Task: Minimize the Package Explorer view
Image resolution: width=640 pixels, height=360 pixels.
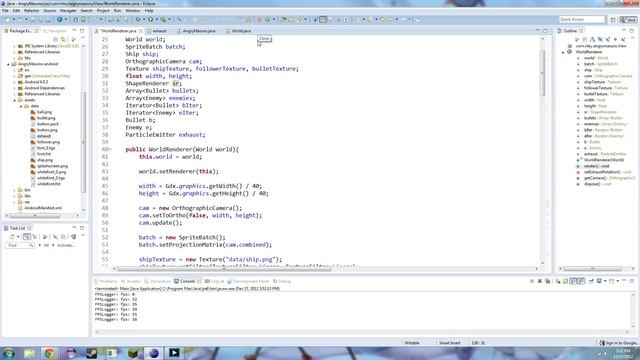Action: tap(74, 31)
